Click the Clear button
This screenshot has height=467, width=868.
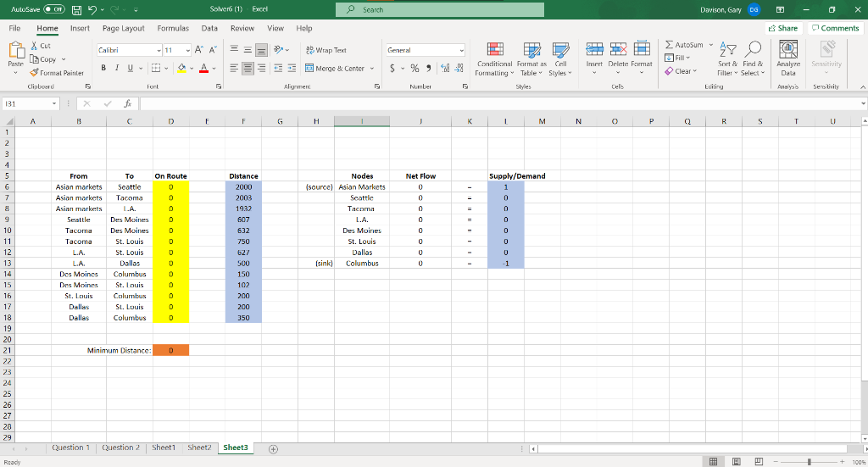(x=681, y=71)
